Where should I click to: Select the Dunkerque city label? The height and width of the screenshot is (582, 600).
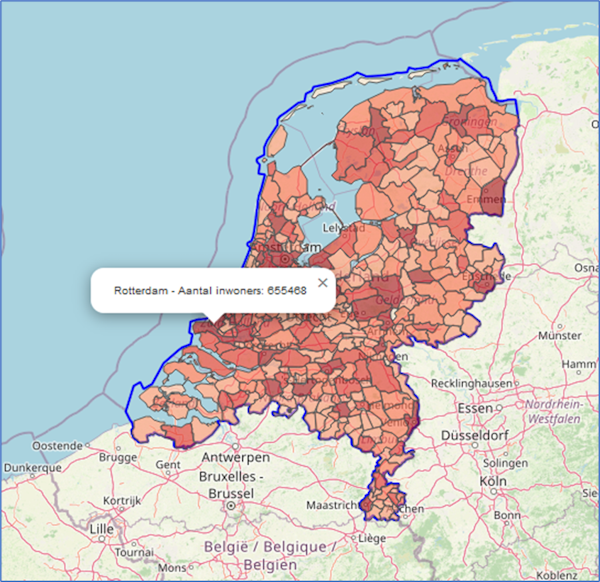27,466
